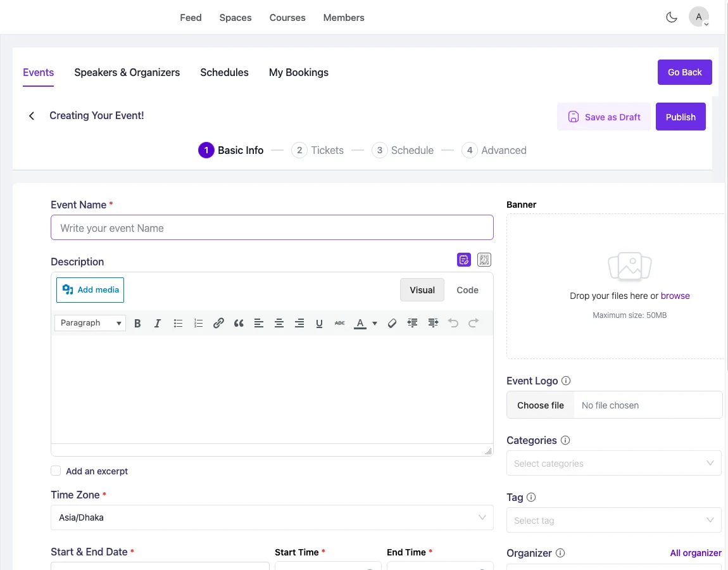Open the Paragraph format dropdown
Viewport: 728px width, 570px height.
pos(90,323)
